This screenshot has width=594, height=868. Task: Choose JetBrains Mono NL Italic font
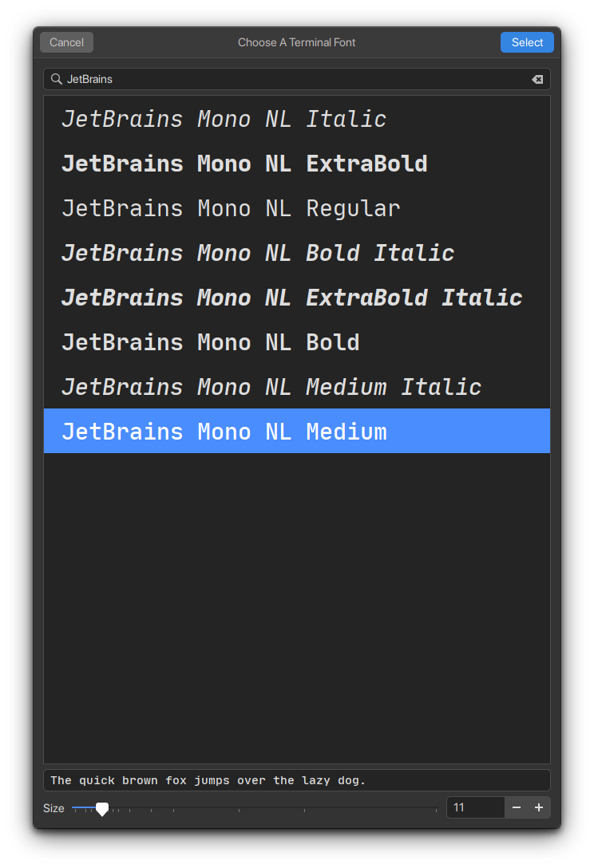pyautogui.click(x=224, y=118)
